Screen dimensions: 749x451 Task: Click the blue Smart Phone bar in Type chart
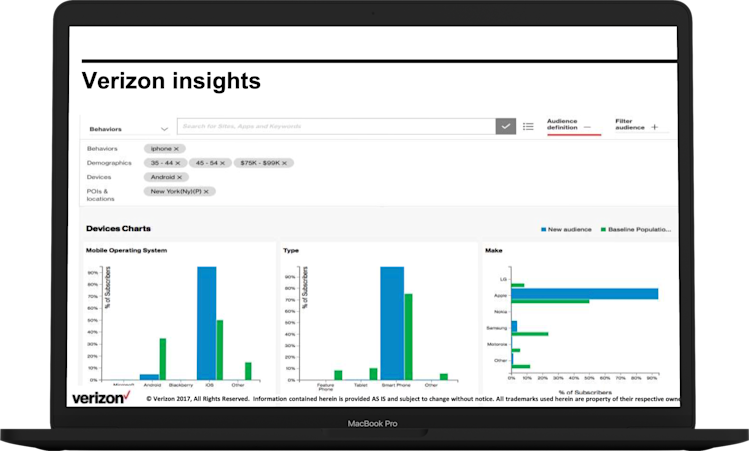coord(392,323)
